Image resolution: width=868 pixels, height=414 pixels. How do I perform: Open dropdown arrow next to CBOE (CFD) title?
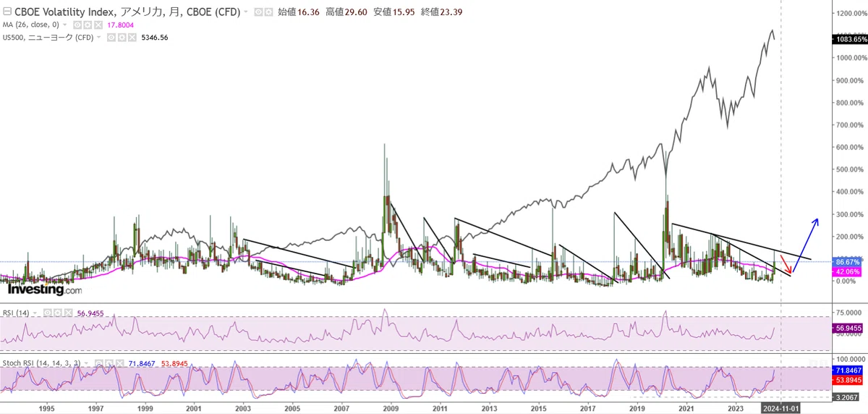pyautogui.click(x=246, y=12)
